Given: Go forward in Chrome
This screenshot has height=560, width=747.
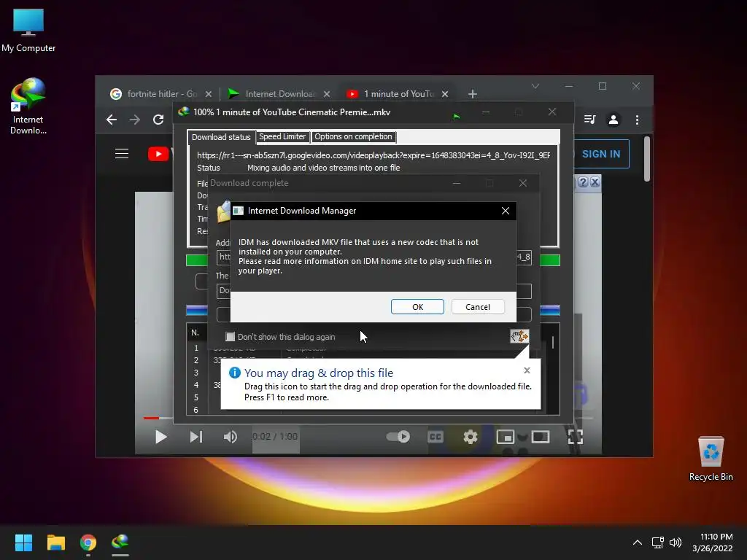Looking at the screenshot, I should (x=135, y=120).
